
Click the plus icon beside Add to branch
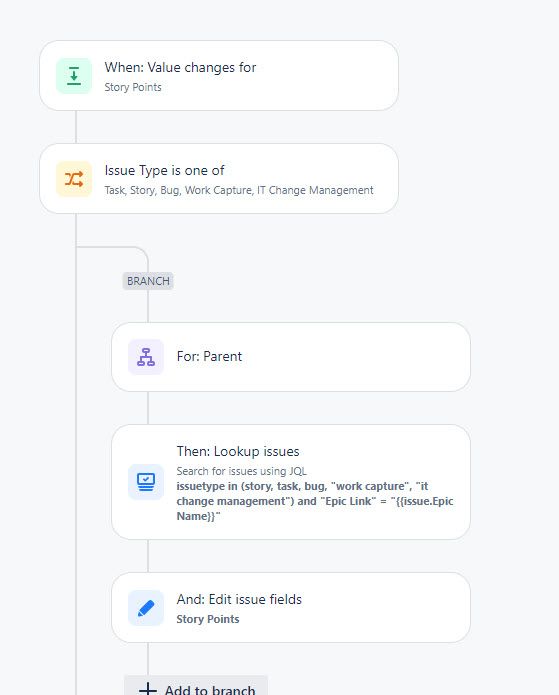click(148, 690)
